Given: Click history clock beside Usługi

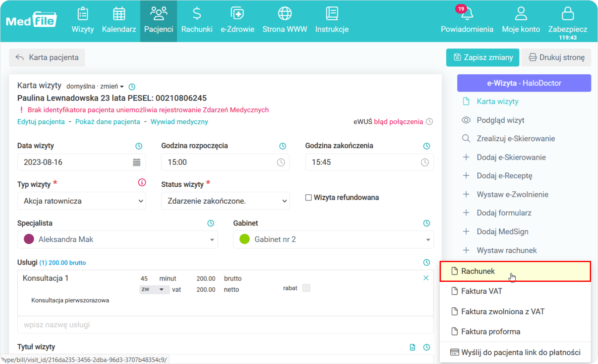Looking at the screenshot, I should click(x=426, y=262).
